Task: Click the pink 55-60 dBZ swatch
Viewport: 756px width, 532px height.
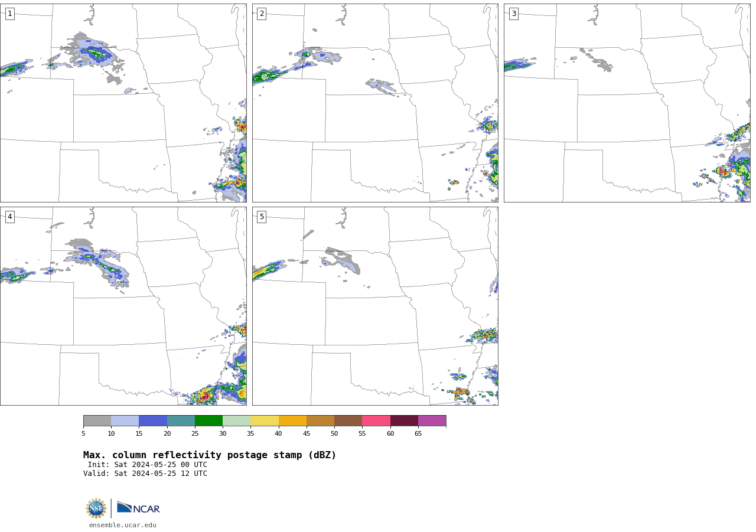Action: coord(376,420)
